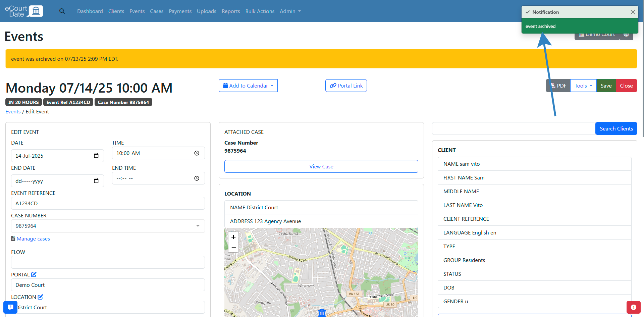
Task: Open Bulk Actions page
Action: pos(260,11)
